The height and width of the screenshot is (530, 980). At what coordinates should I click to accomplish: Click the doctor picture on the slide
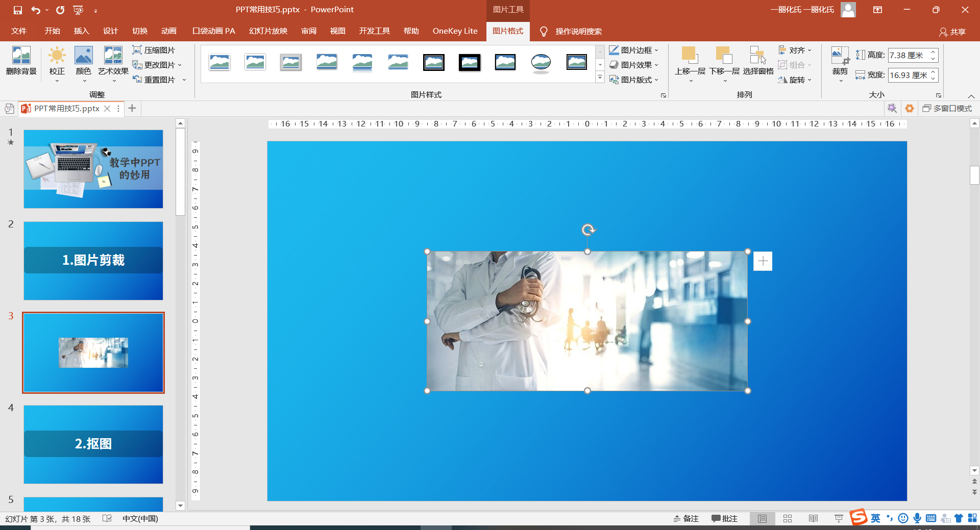tap(587, 321)
